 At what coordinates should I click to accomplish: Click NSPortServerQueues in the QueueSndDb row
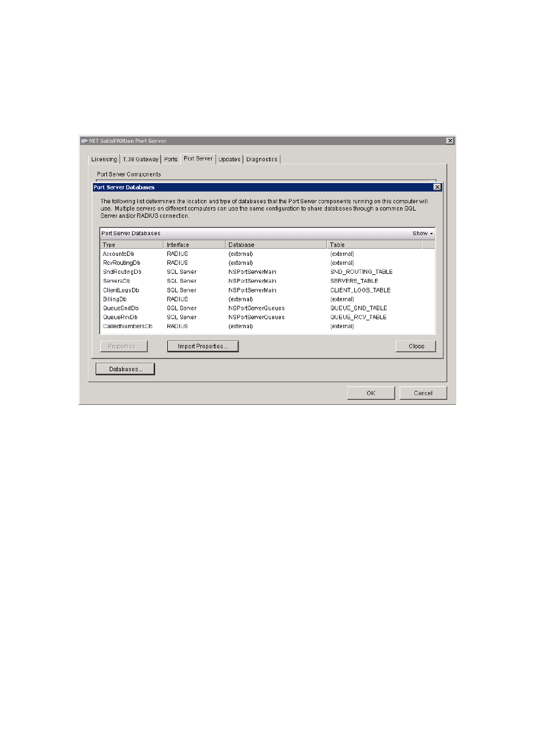tap(256, 308)
